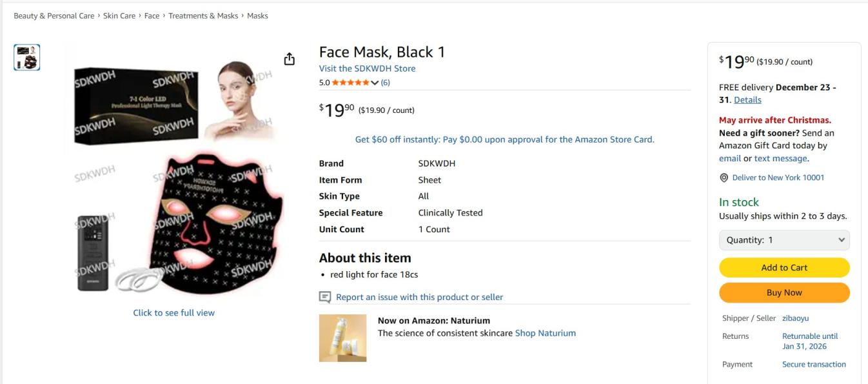The image size is (868, 384).
Task: Click the delivery Details link
Action: point(747,100)
